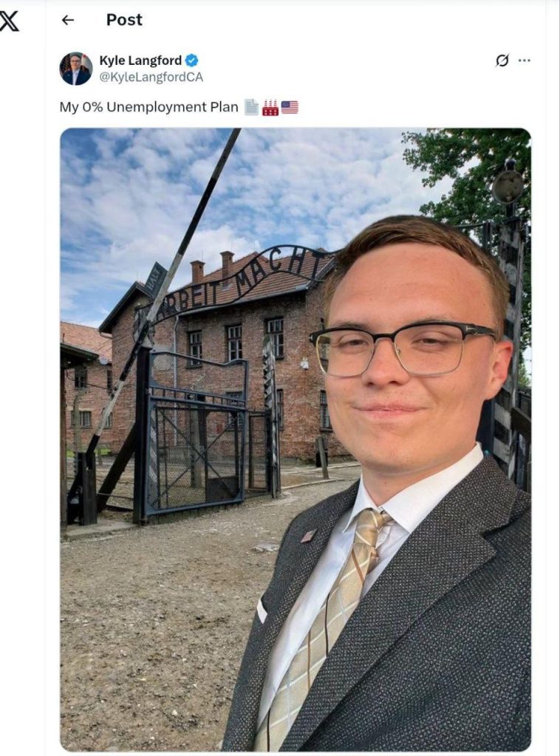The height and width of the screenshot is (756, 560).
Task: Click the blue verified checkmark badge
Action: pos(192,61)
